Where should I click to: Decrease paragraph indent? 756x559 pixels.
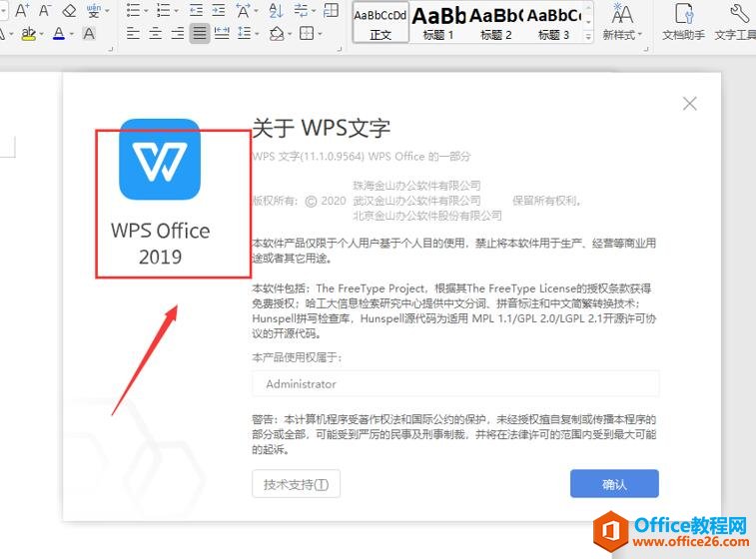(196, 10)
